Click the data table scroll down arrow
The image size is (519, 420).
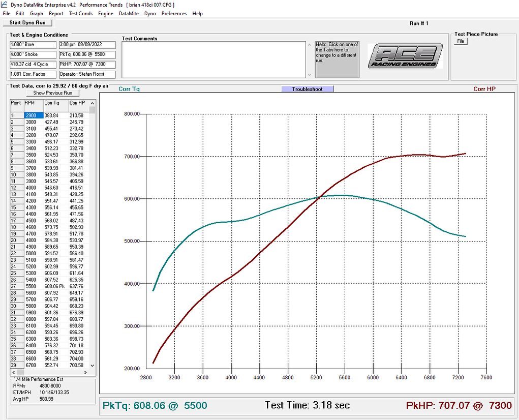93,366
